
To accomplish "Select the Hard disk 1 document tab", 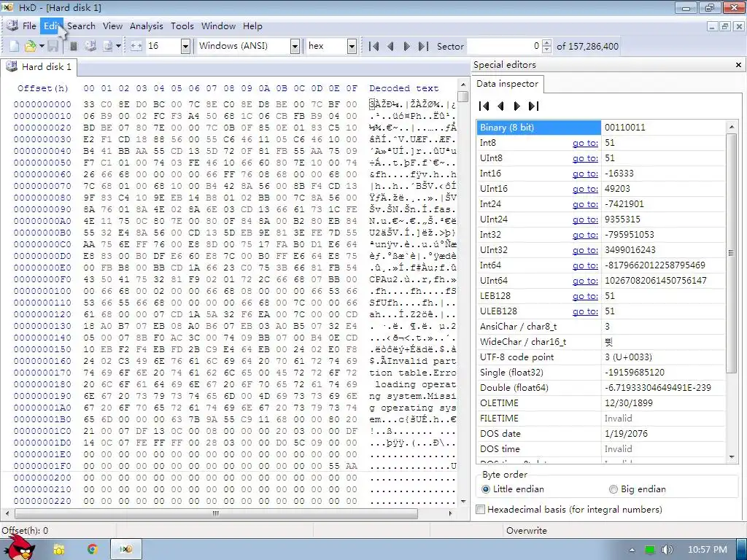I will click(39, 66).
